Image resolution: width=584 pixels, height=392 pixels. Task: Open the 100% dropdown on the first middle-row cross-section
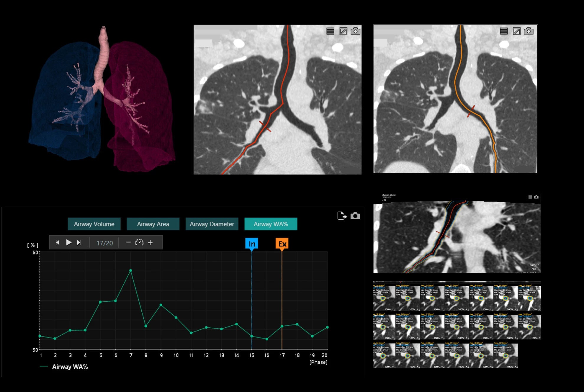[x=389, y=338]
